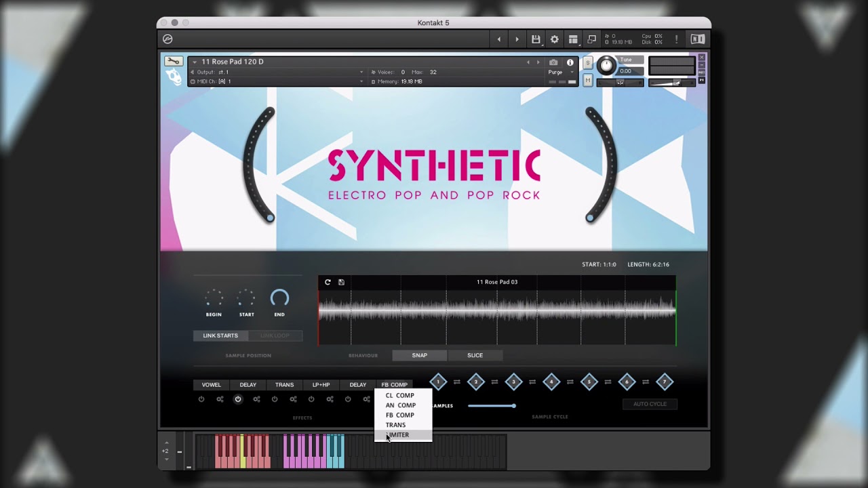Open DELAY dropdown beside VOWEL
The width and height of the screenshot is (868, 488).
click(x=248, y=384)
